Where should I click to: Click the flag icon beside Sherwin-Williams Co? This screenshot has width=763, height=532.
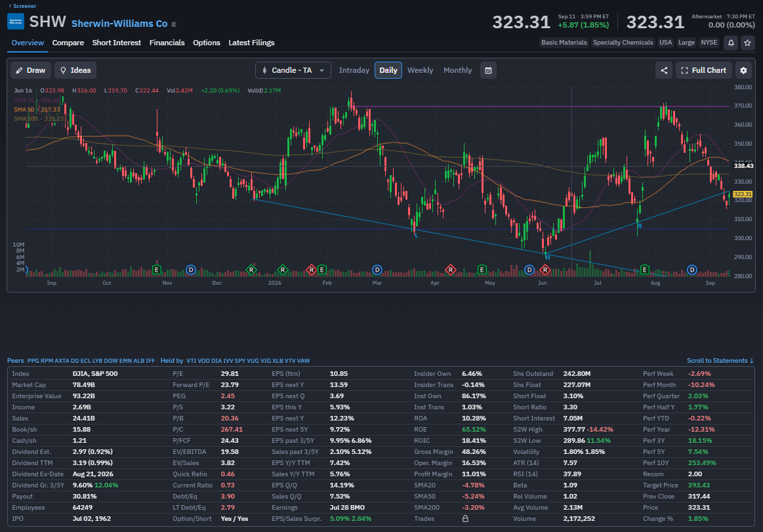point(174,24)
